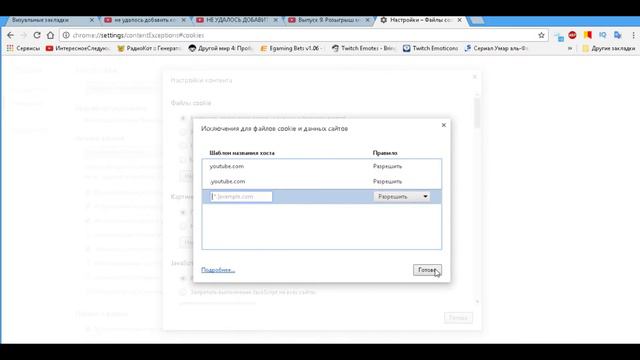Close the Настройки tab

[460, 20]
